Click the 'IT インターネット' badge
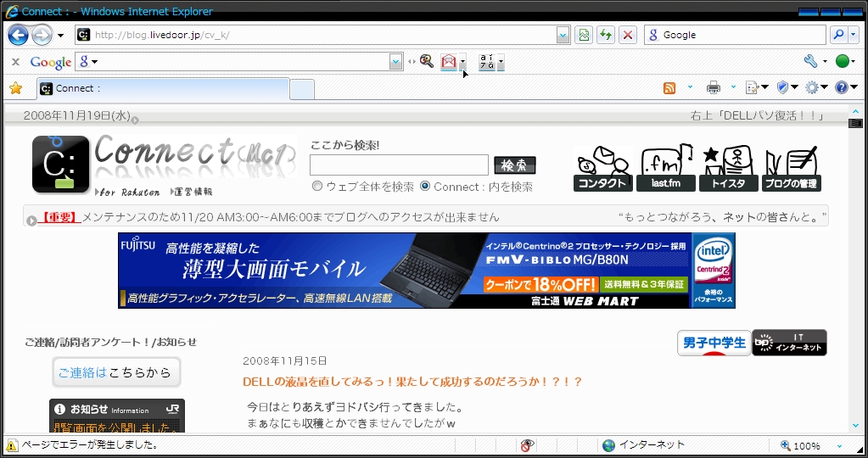 coord(789,343)
